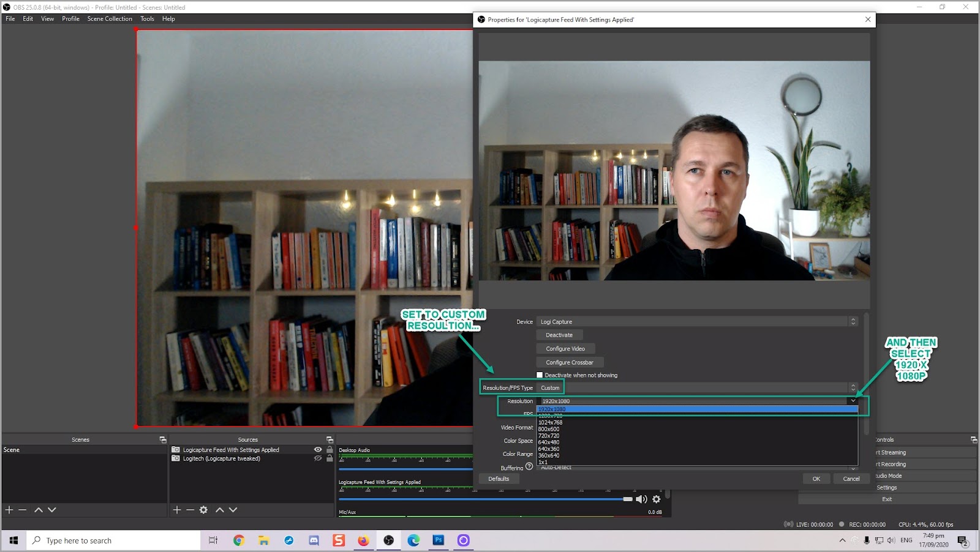Click the Deactivate button

559,335
